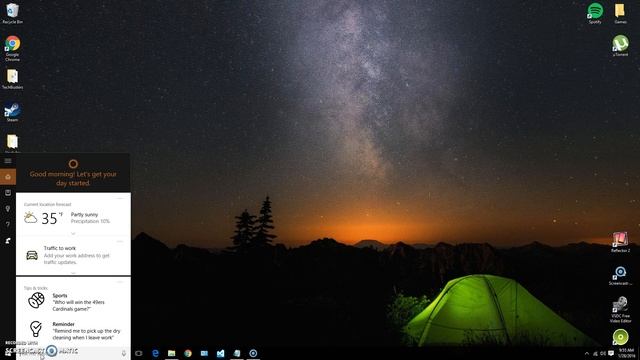
Task: Click the Partly sunny weather icon
Action: click(30, 218)
